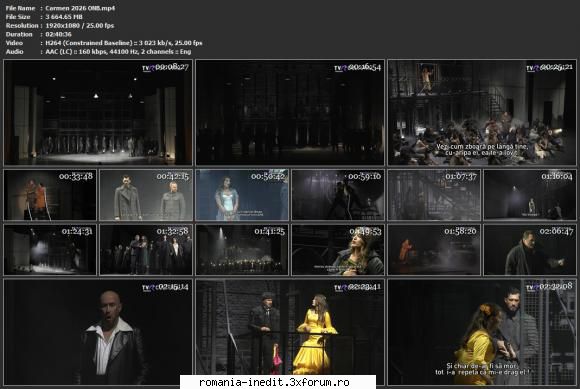Image resolution: width=580 pixels, height=389 pixels.
Task: Open the thumbnail stamped 00:08:27
Action: coord(98,112)
